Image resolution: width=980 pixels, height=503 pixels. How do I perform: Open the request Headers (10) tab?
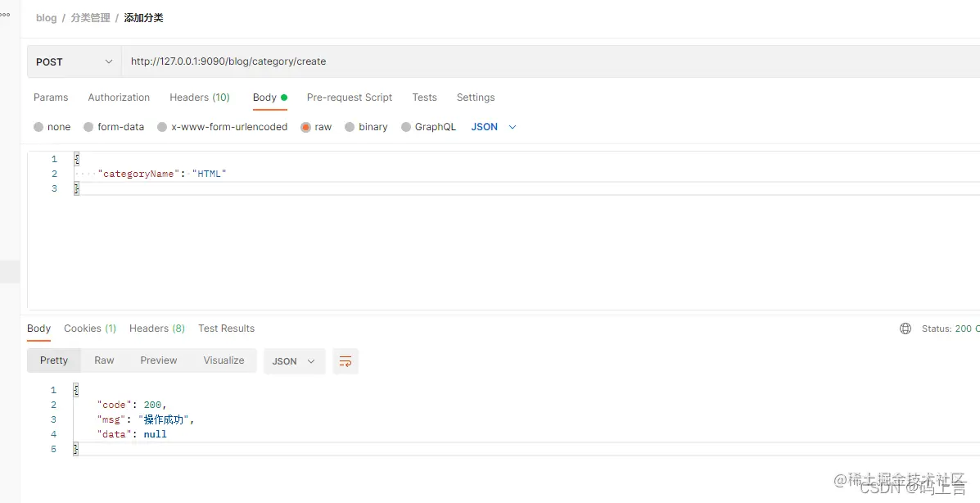click(200, 97)
